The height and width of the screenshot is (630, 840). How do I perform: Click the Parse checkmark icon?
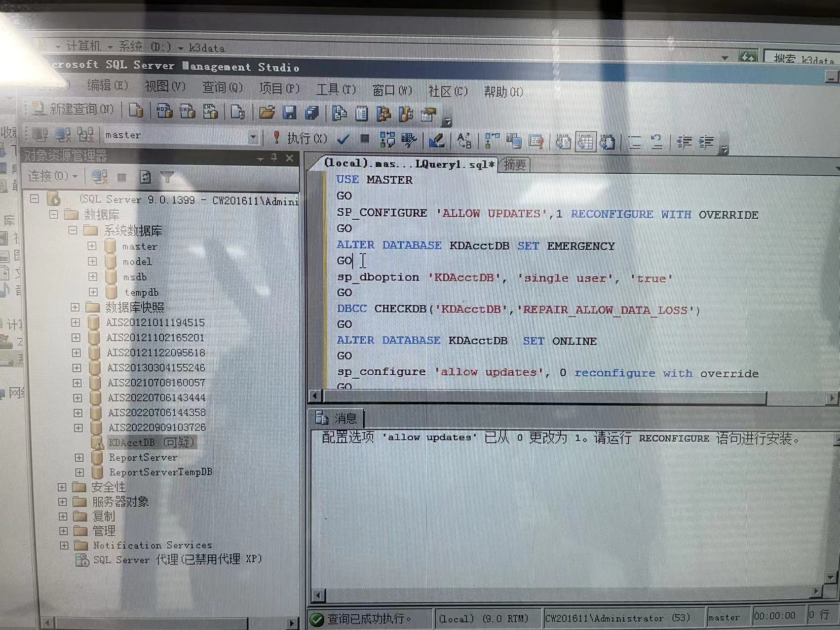click(x=343, y=140)
